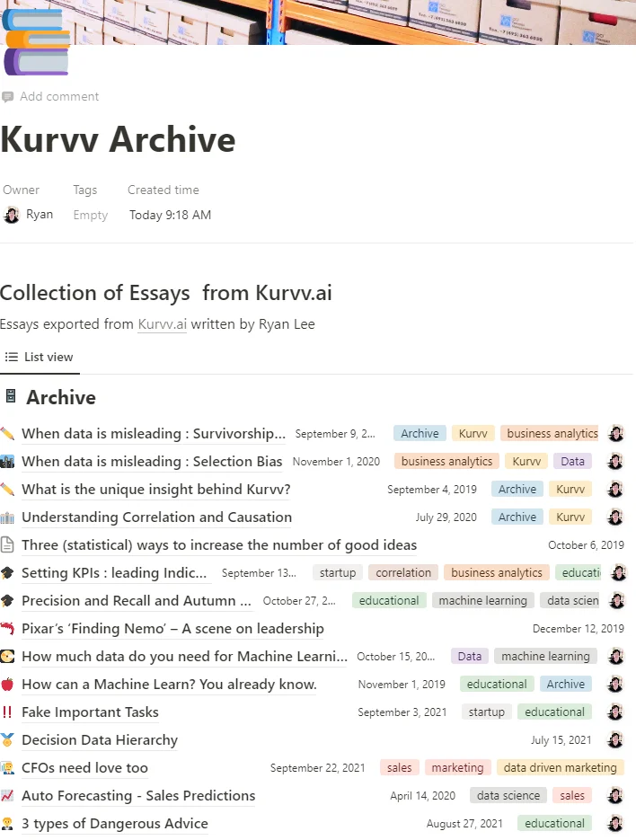Click author avatar on Fake Important Tasks row
Viewport: 636px width, 840px height.
click(x=615, y=712)
